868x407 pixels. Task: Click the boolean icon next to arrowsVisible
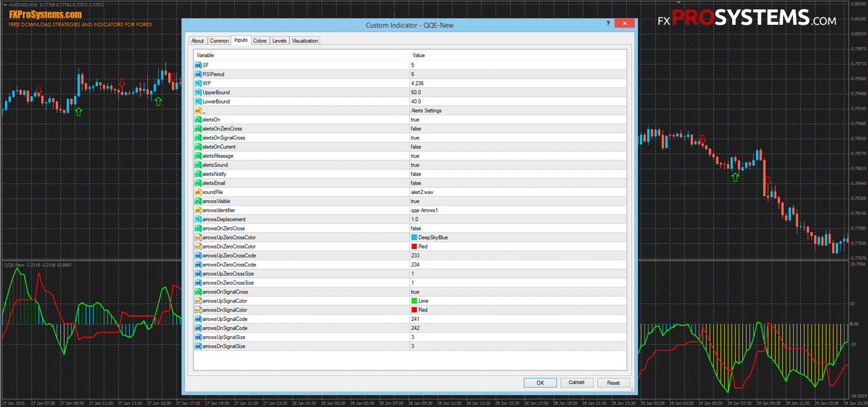click(x=198, y=201)
